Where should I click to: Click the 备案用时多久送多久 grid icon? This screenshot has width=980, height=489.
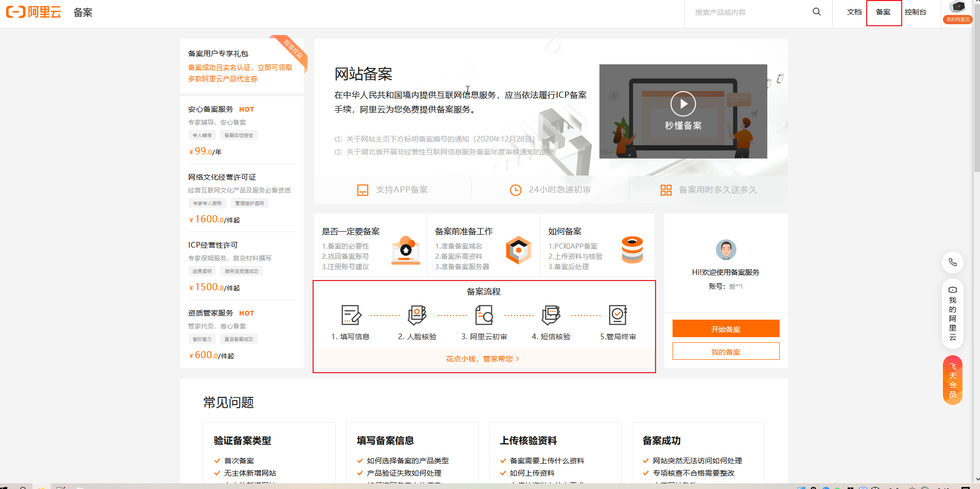pos(666,190)
